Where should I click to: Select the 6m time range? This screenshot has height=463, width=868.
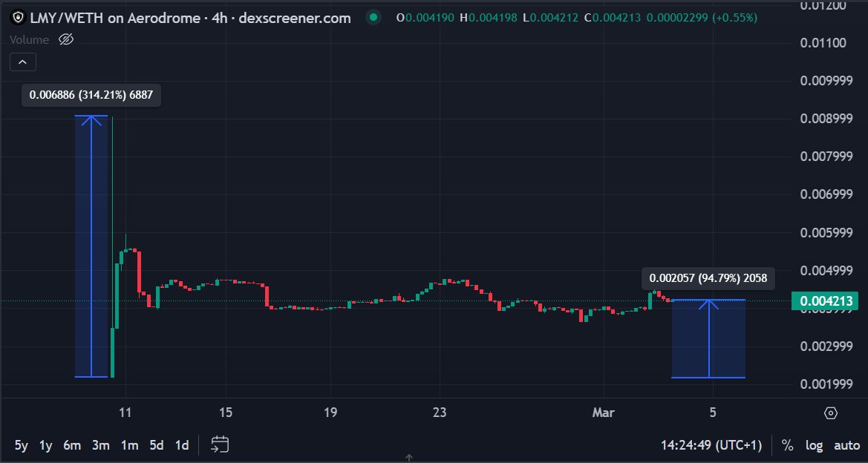pos(72,444)
